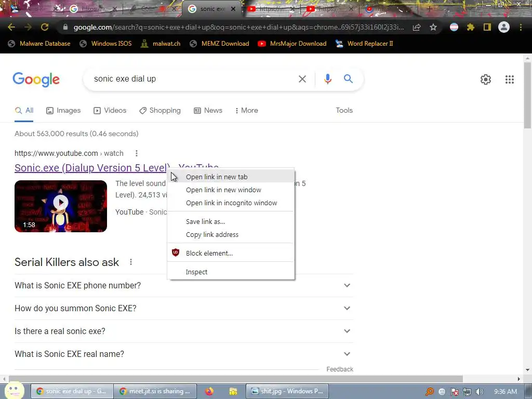Viewport: 532px width, 399px height.
Task: Click the address bar URL
Action: [x=238, y=27]
